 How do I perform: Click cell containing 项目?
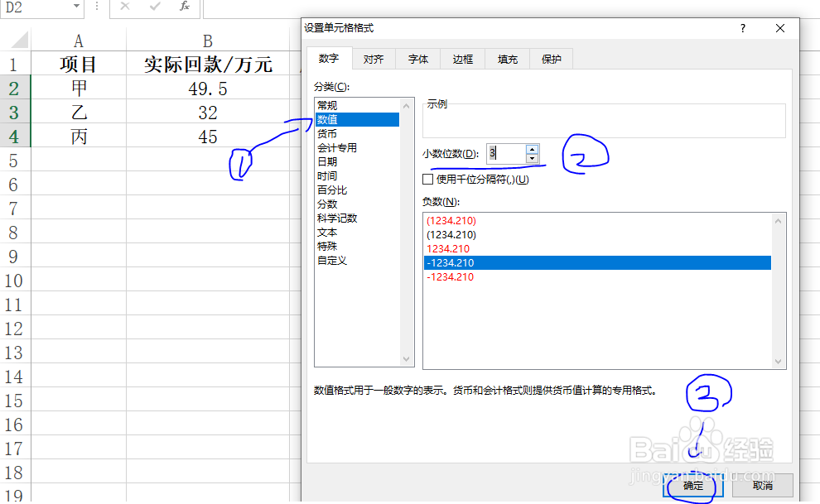[79, 64]
